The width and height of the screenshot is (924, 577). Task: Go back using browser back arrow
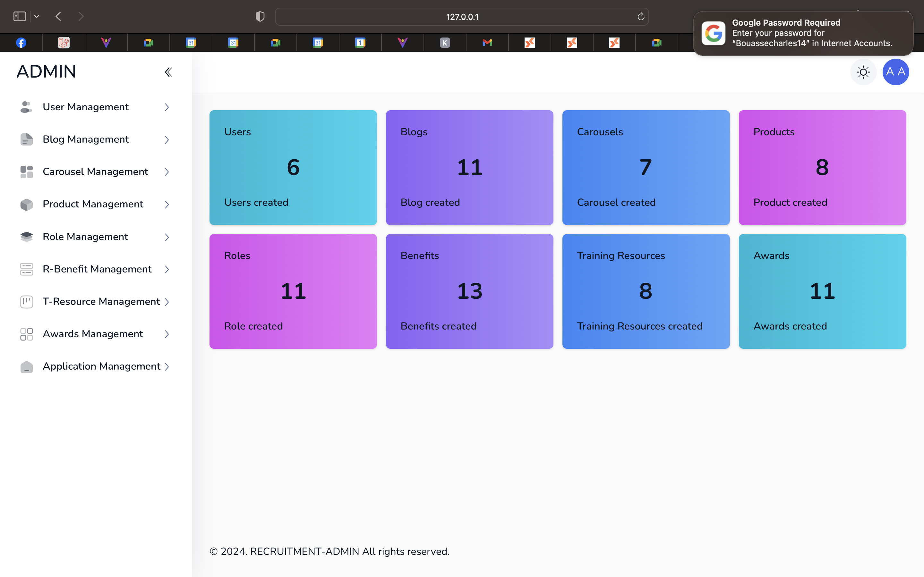(58, 16)
